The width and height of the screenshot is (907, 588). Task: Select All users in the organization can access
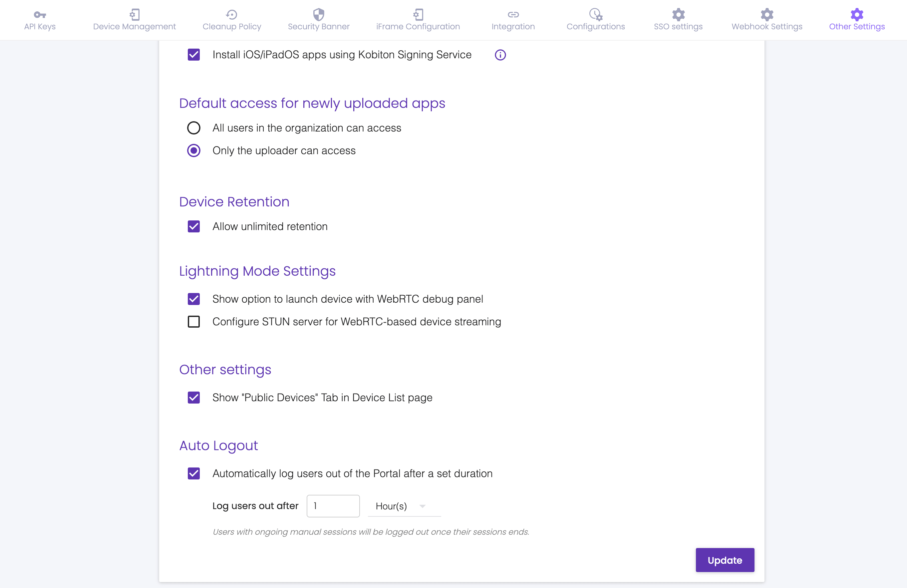(193, 128)
